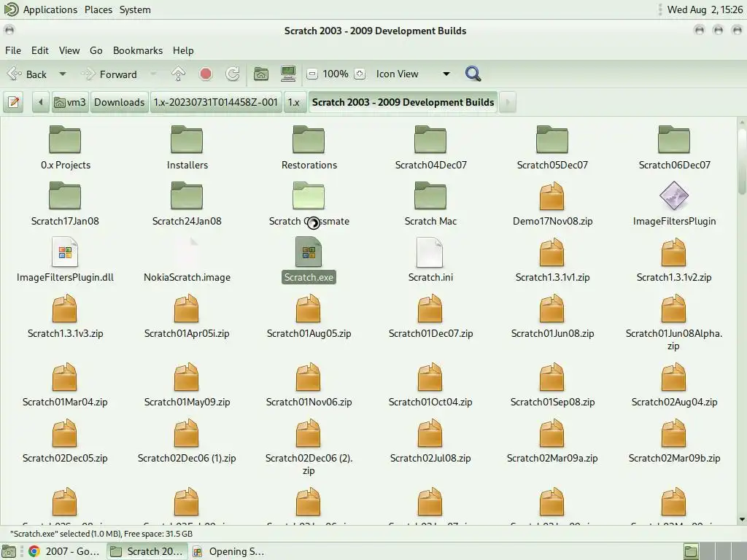Zoom in with the plus icon
This screenshot has width=747, height=560.
click(360, 74)
